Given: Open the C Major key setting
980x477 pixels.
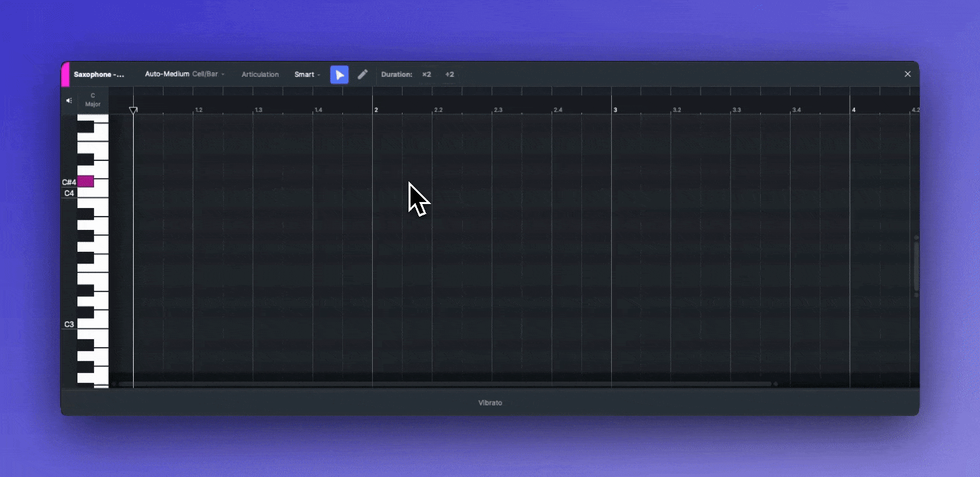Looking at the screenshot, I should (x=93, y=100).
